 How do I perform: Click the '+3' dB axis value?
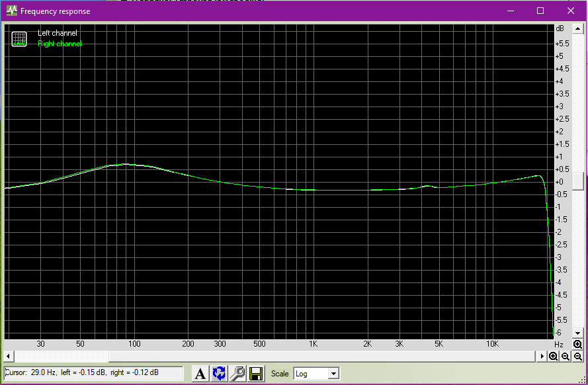click(560, 107)
